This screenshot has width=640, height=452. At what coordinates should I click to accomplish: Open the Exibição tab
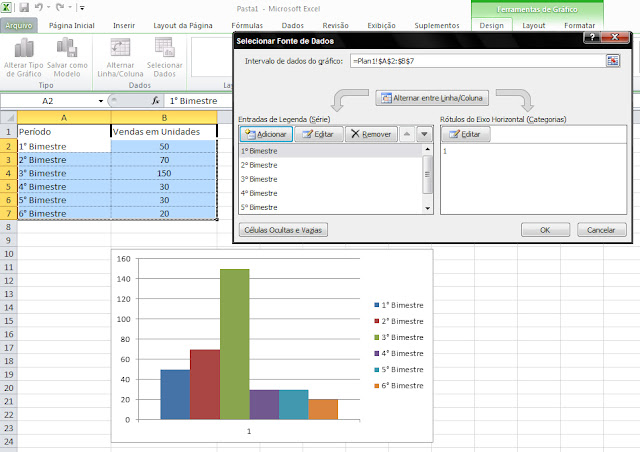[x=381, y=25]
